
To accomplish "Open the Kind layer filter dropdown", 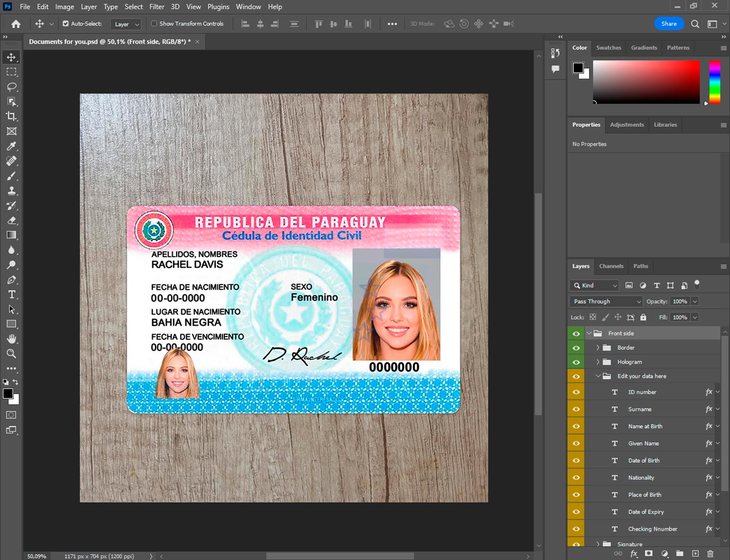I will [595, 286].
